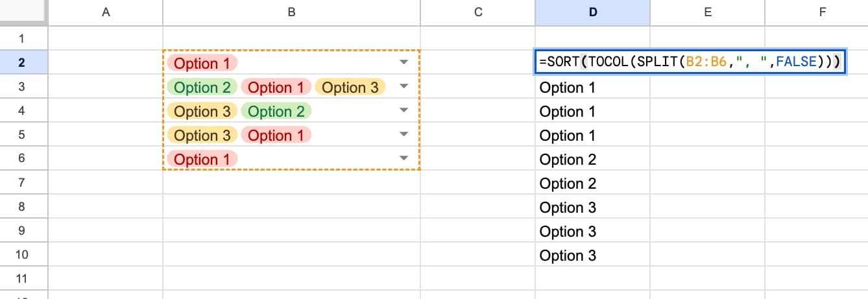Select cell D6 containing Option 2
The image size is (868, 299).
coord(592,160)
